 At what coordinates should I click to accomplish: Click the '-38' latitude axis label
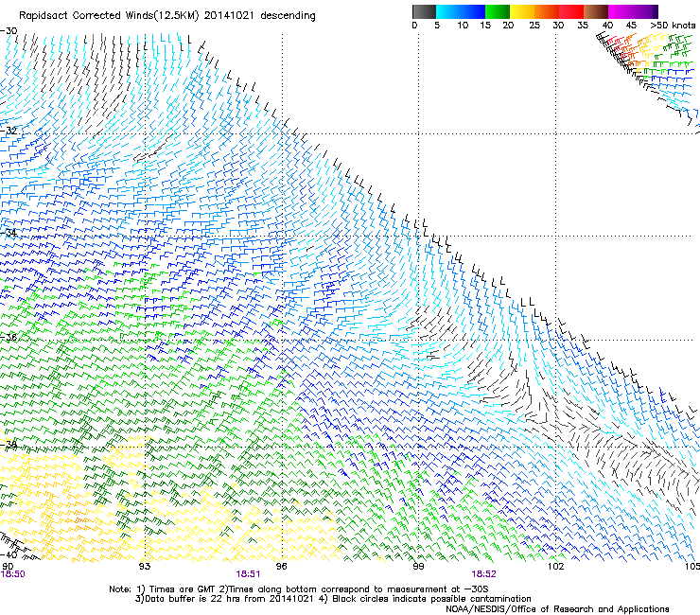9,445
